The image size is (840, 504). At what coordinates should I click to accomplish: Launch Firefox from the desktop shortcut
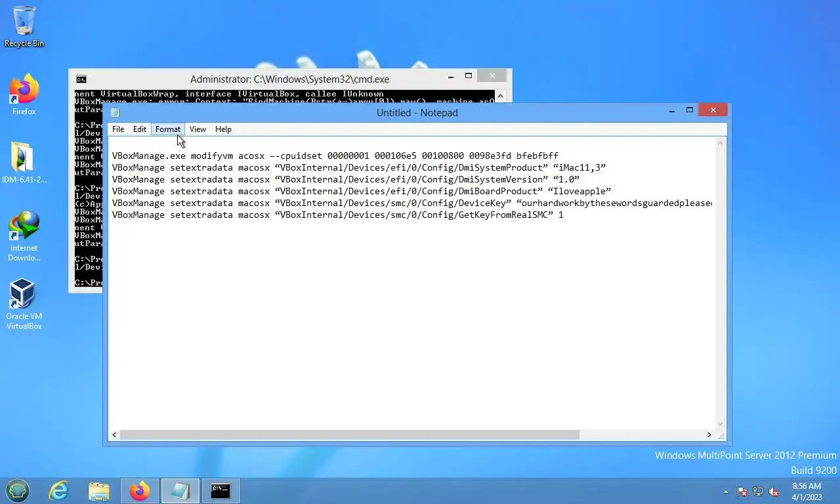[24, 95]
